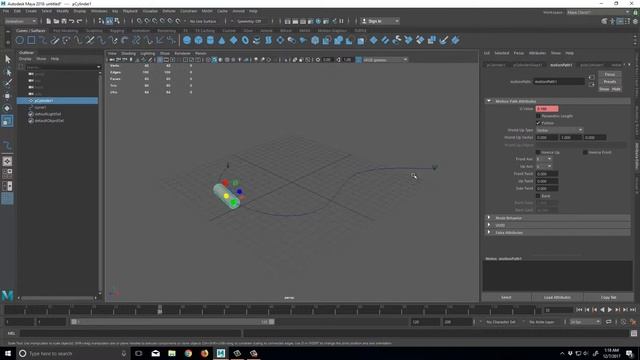Activate the Lasso select tool
This screenshot has width=640, height=360.
coord(7,72)
